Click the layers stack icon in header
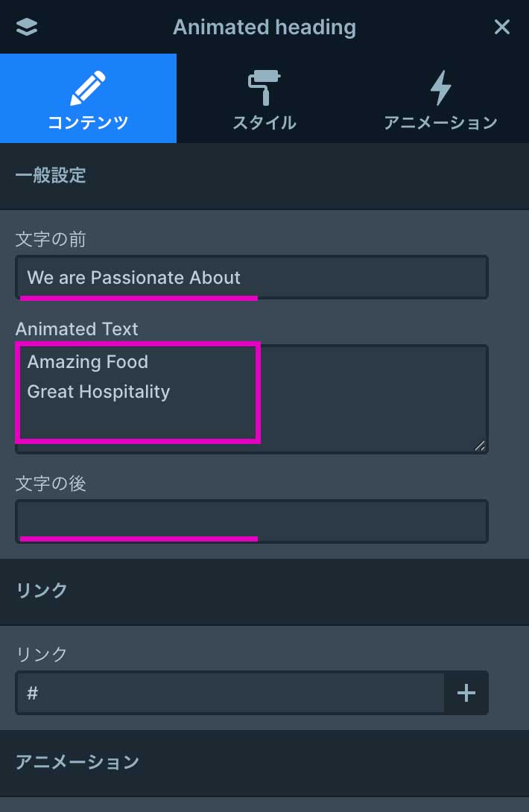This screenshot has height=812, width=529. pyautogui.click(x=26, y=28)
